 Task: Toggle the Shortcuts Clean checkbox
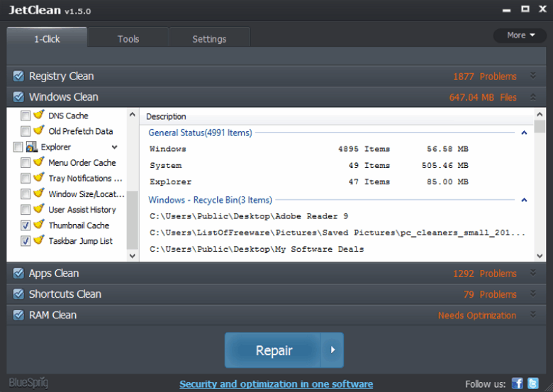[18, 293]
